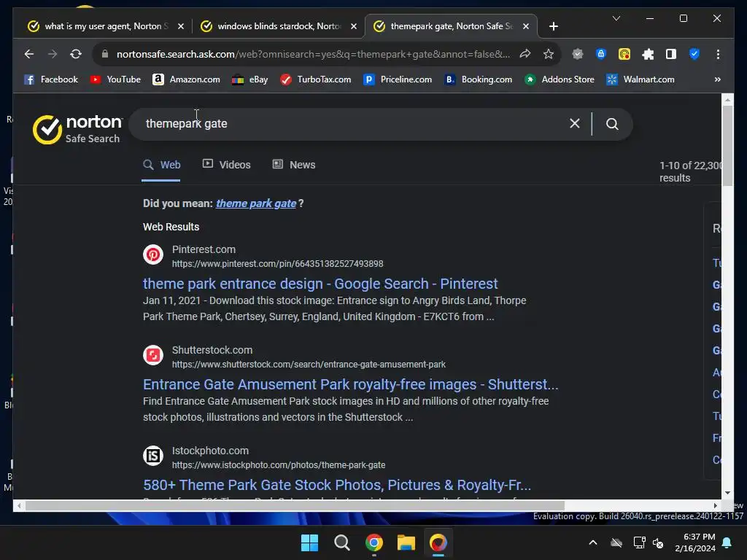Click the magnifier search submit button
This screenshot has width=747, height=560.
(612, 124)
